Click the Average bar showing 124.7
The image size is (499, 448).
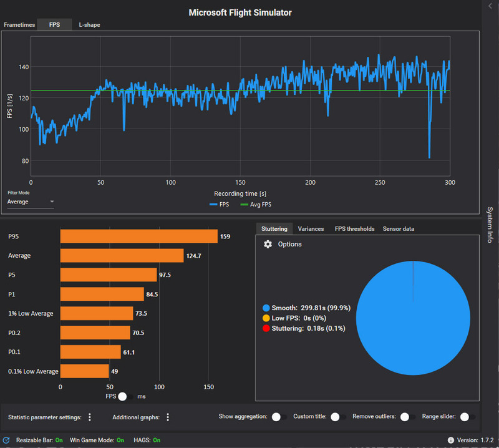point(122,256)
